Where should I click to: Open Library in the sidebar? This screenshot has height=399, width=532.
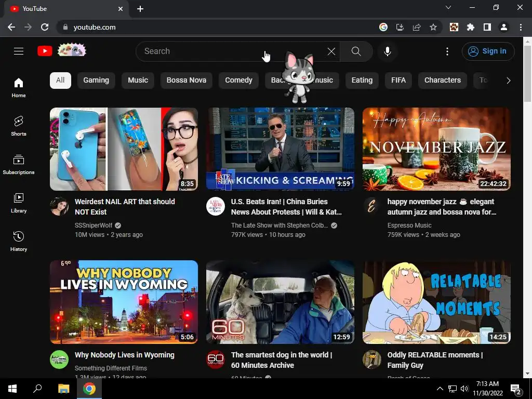coord(19,203)
